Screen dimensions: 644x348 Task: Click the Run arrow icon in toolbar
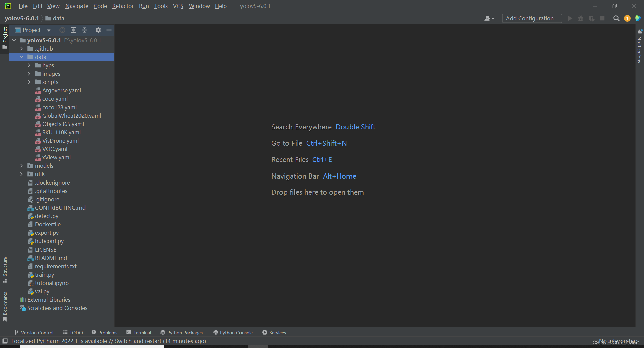[570, 18]
